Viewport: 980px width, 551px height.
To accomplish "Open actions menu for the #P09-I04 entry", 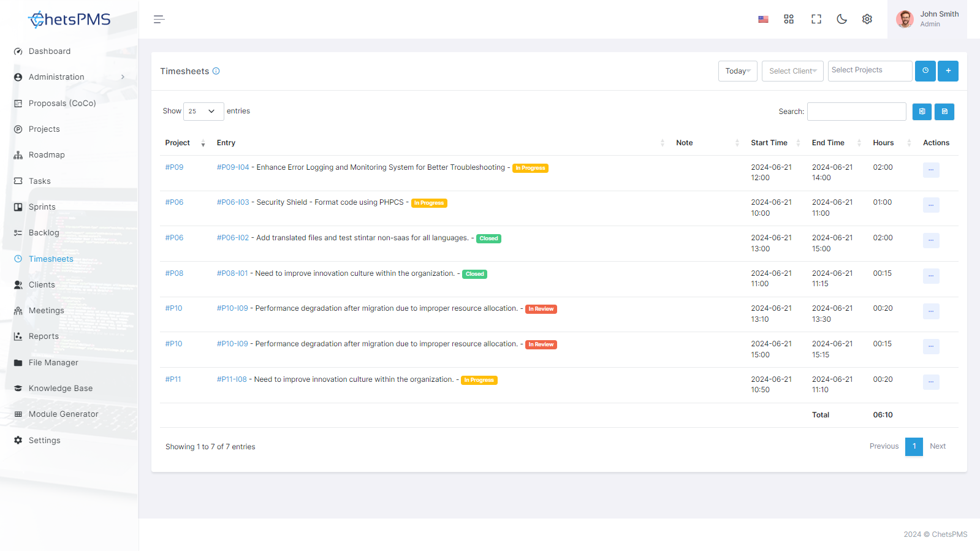I will tap(931, 170).
